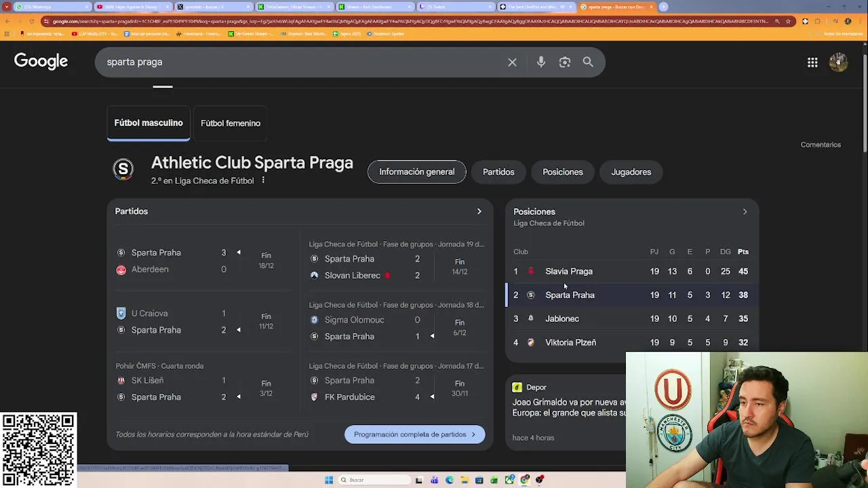Viewport: 868px width, 488px height.
Task: Click the 'hace 4 horas' timestamp
Action: [x=533, y=438]
